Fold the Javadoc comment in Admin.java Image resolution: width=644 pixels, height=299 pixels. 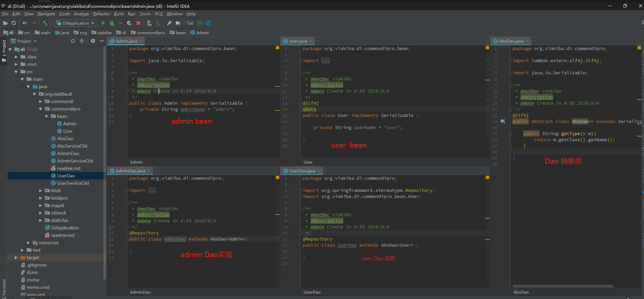127,73
